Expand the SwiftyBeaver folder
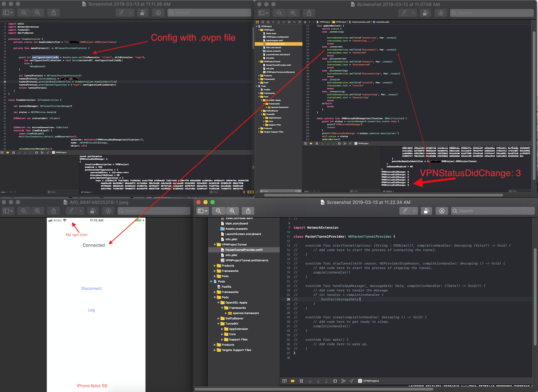This screenshot has width=538, height=392. pos(219,319)
